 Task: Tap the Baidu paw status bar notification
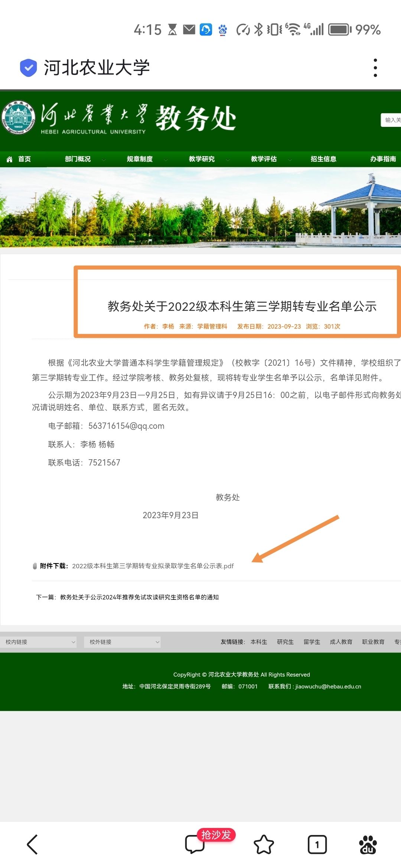pos(223,29)
